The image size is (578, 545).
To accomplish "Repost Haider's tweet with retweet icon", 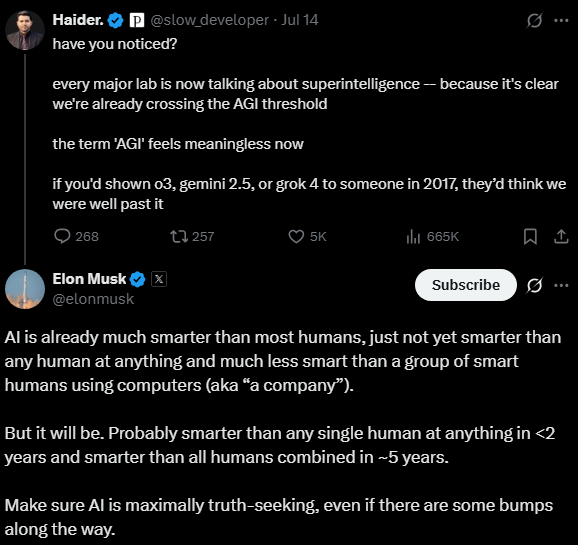I will coord(192,236).
